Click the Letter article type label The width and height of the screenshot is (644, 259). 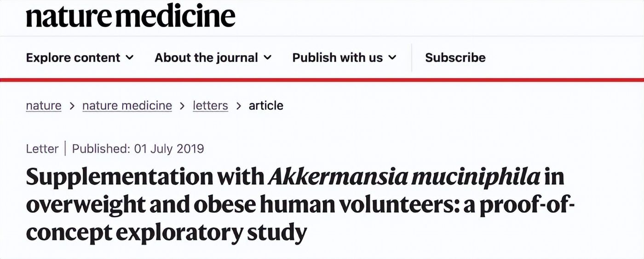pyautogui.click(x=42, y=149)
